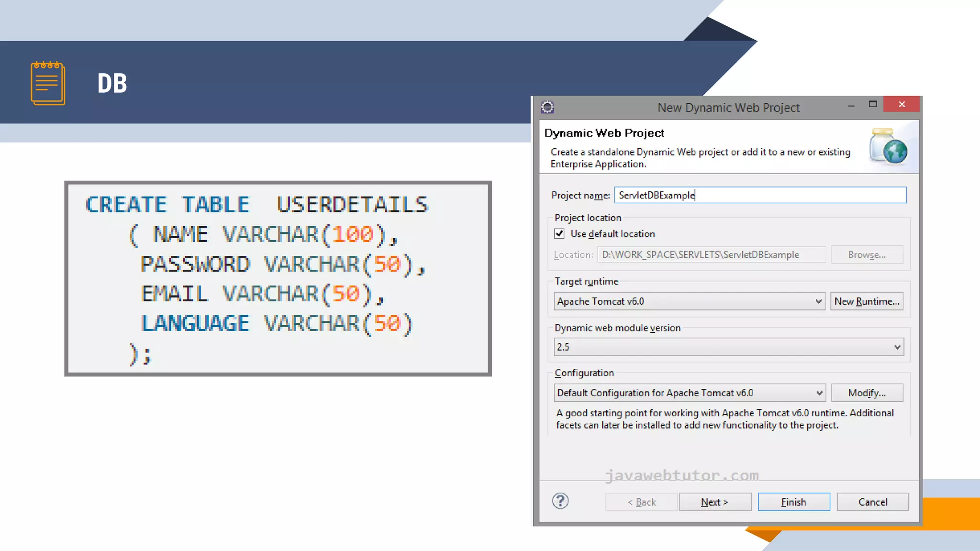Minimize the New Dynamic Web Project dialog
The image size is (980, 551).
coord(851,106)
